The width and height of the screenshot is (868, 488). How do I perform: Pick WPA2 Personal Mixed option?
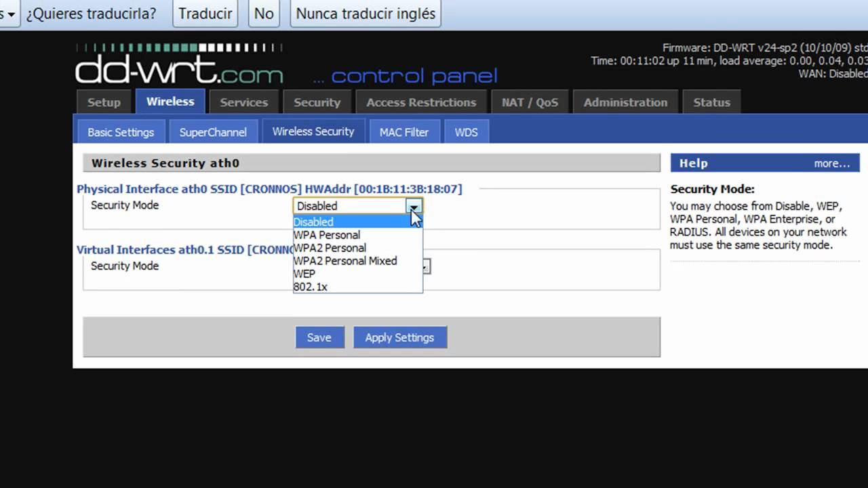345,261
